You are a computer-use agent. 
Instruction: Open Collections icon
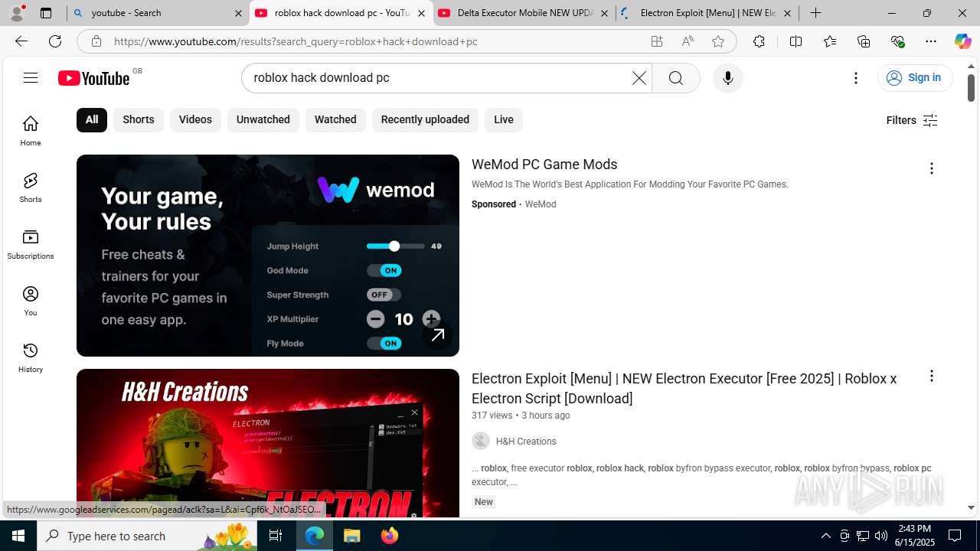click(864, 41)
